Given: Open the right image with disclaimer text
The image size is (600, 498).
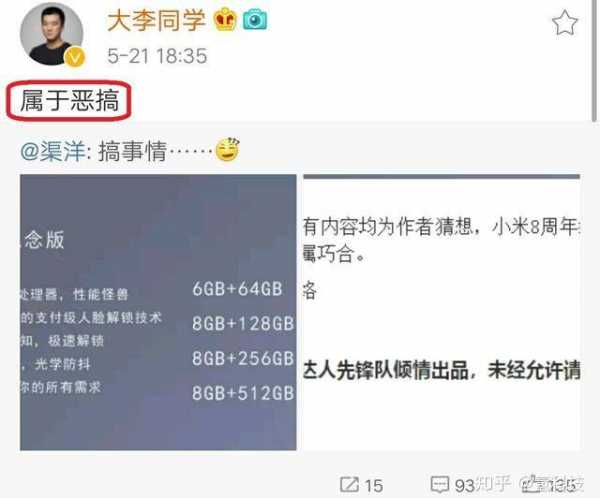Looking at the screenshot, I should pyautogui.click(x=442, y=312).
